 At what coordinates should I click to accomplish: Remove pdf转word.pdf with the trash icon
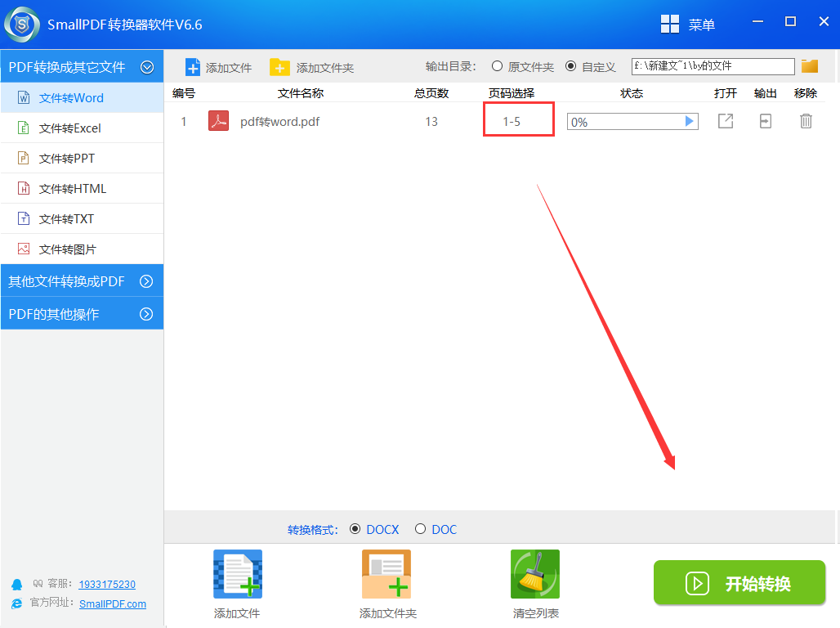[x=806, y=121]
